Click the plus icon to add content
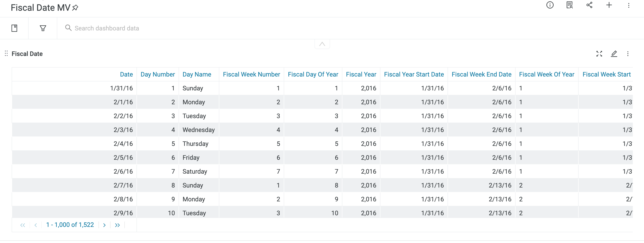The image size is (644, 243). click(609, 5)
